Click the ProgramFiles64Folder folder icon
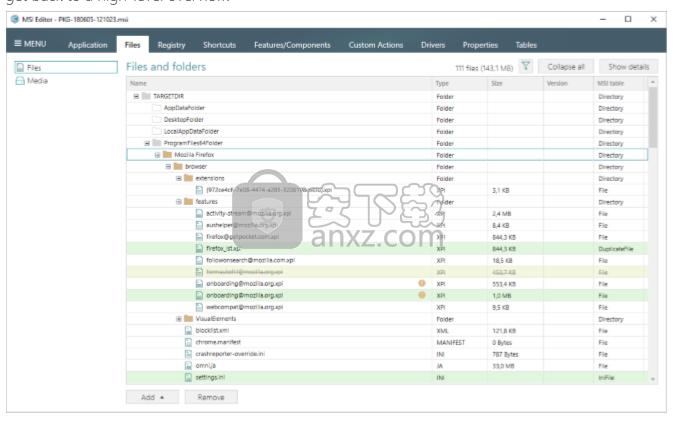Viewport: 681px width, 421px height. tap(157, 143)
